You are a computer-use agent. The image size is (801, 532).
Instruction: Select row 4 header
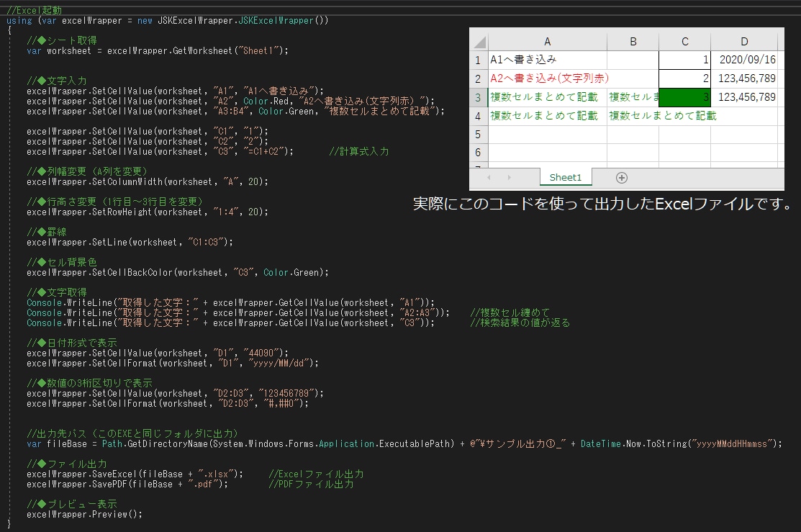click(x=478, y=116)
